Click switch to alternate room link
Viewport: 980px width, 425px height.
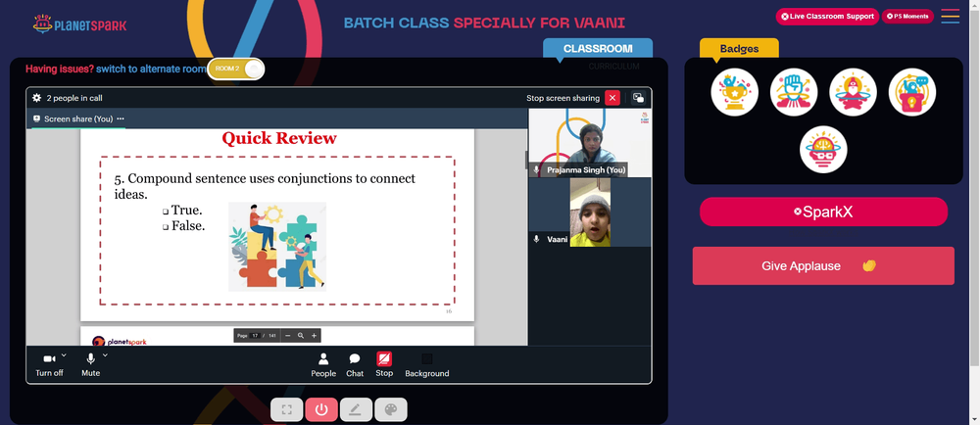[151, 70]
